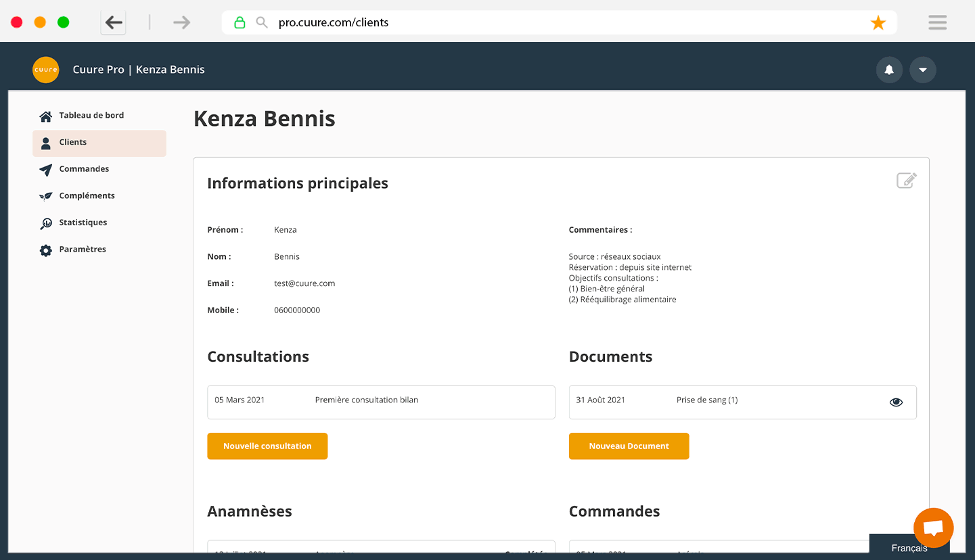The image size is (975, 560).
Task: Open Tableau de bord in sidebar
Action: [x=91, y=116]
